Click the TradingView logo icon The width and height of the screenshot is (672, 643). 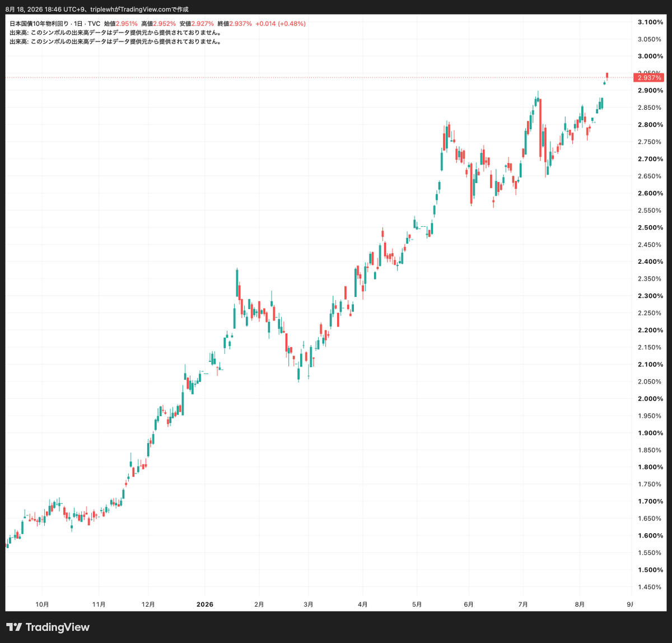tap(14, 627)
